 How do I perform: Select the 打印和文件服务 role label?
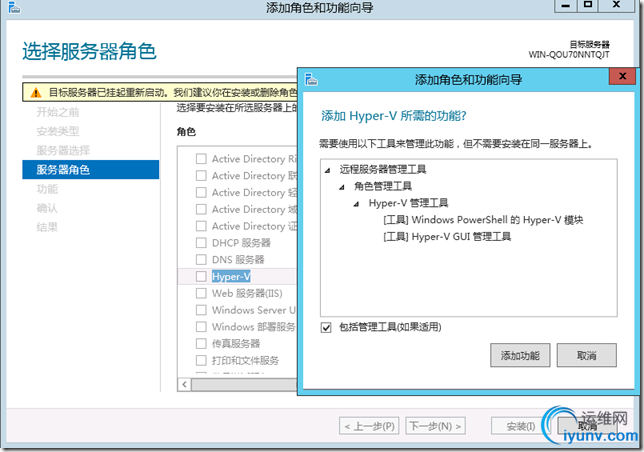(245, 360)
